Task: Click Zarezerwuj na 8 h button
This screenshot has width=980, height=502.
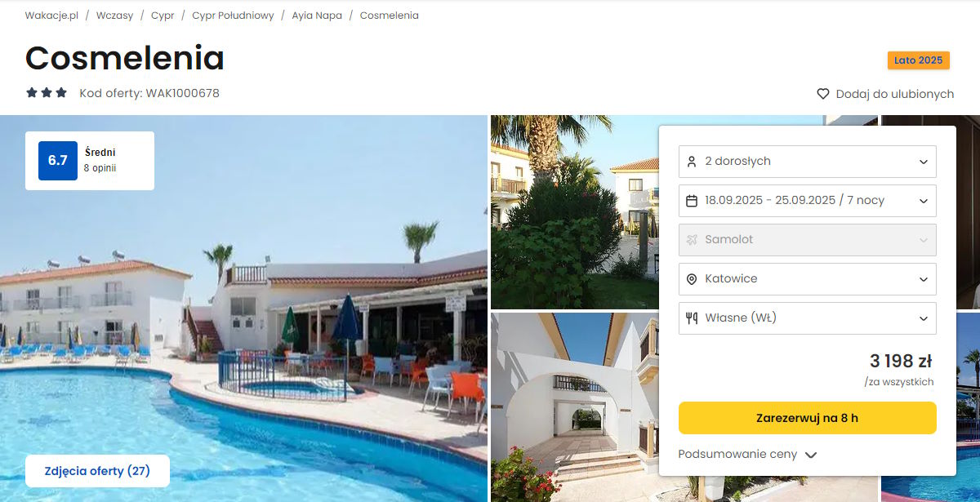Action: (808, 418)
